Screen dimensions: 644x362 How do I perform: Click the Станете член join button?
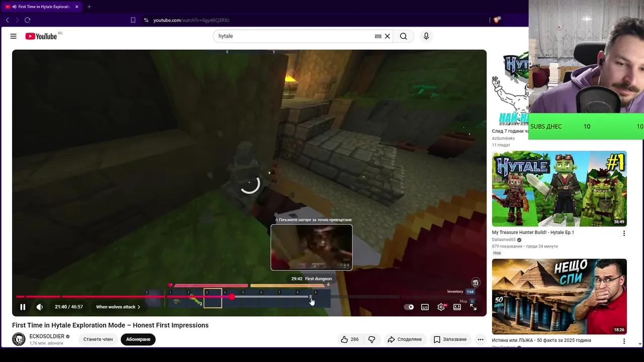[x=98, y=339]
